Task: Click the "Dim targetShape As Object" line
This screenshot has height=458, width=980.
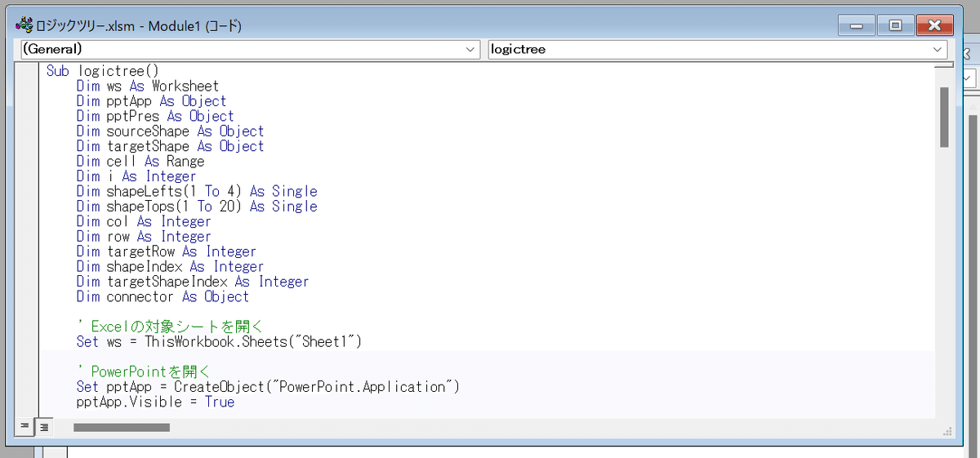Action: 170,146
